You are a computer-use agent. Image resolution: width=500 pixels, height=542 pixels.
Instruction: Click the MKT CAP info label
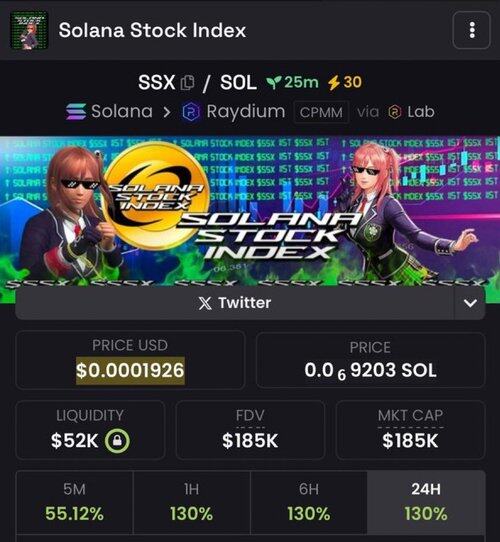(x=410, y=415)
